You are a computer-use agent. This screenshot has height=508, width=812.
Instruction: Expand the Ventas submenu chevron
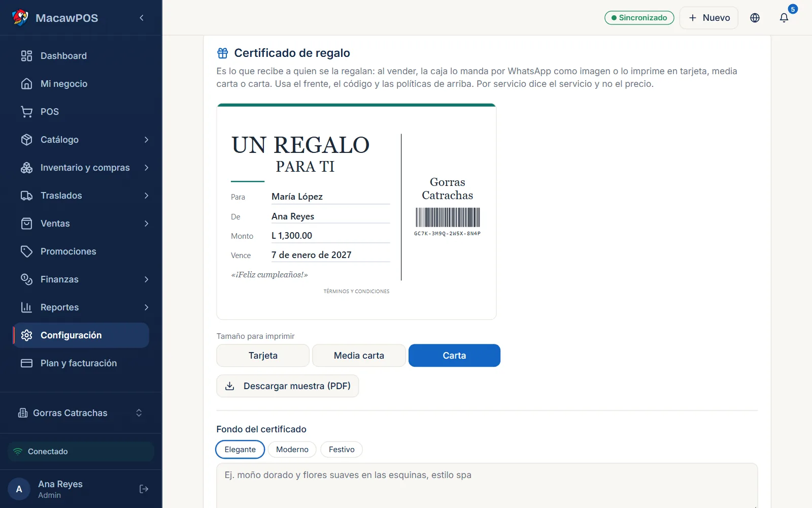146,224
